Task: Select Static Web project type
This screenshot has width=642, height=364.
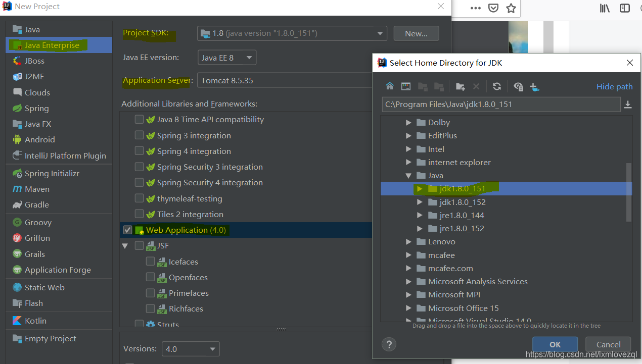Action: pos(59,287)
